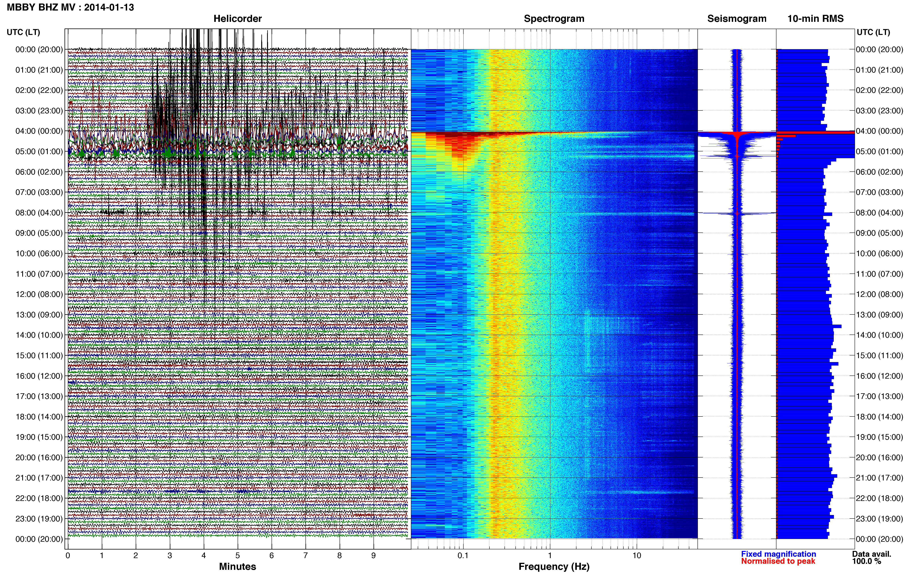The height and width of the screenshot is (578, 924).
Task: Click the 10 Hz frequency tick label
Action: coord(637,556)
